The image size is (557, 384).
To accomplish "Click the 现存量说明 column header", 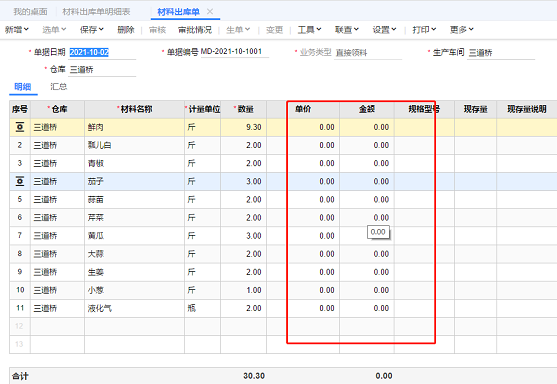I will (527, 109).
